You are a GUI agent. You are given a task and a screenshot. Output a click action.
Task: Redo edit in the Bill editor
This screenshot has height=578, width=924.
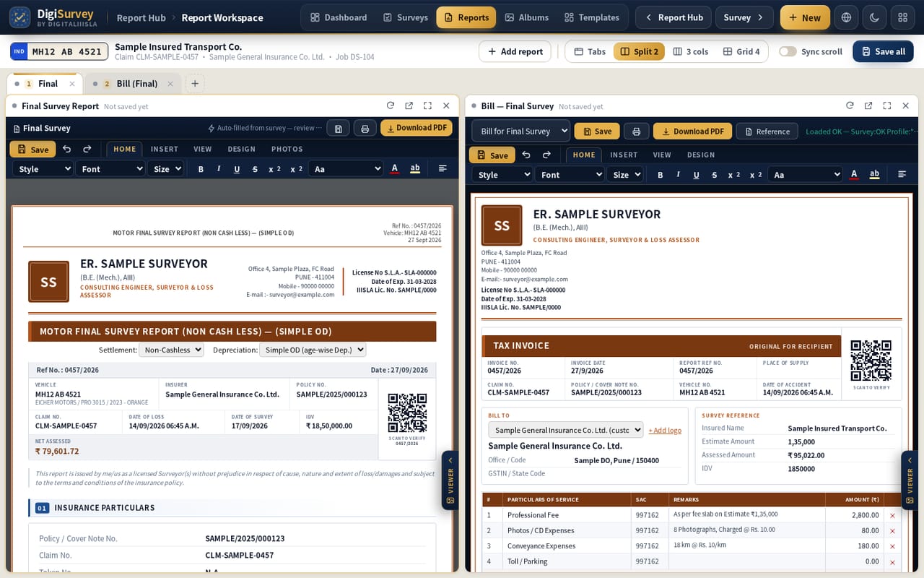point(546,155)
